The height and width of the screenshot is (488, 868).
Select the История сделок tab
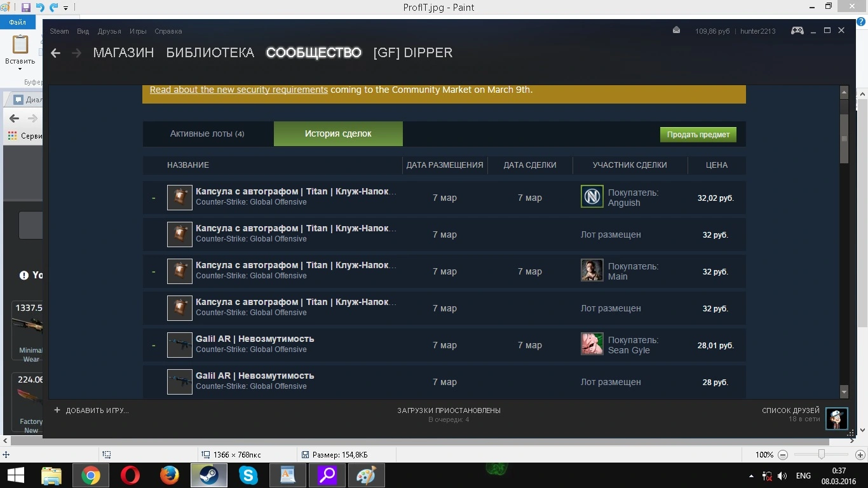pyautogui.click(x=338, y=133)
